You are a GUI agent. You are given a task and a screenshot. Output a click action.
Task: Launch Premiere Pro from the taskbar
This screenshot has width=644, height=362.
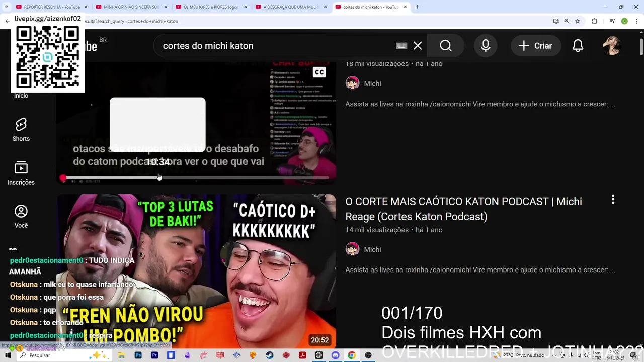(x=154, y=355)
